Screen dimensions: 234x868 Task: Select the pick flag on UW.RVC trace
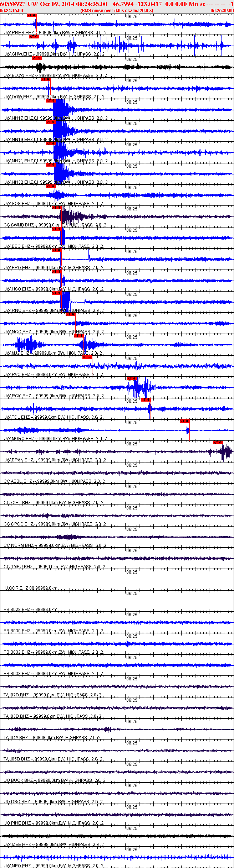pos(87,357)
